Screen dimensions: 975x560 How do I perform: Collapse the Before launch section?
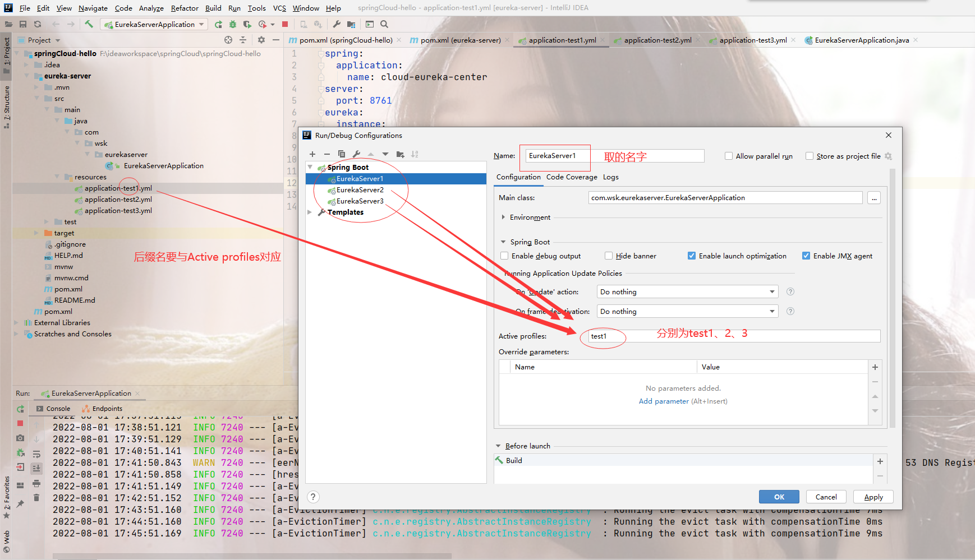click(498, 446)
